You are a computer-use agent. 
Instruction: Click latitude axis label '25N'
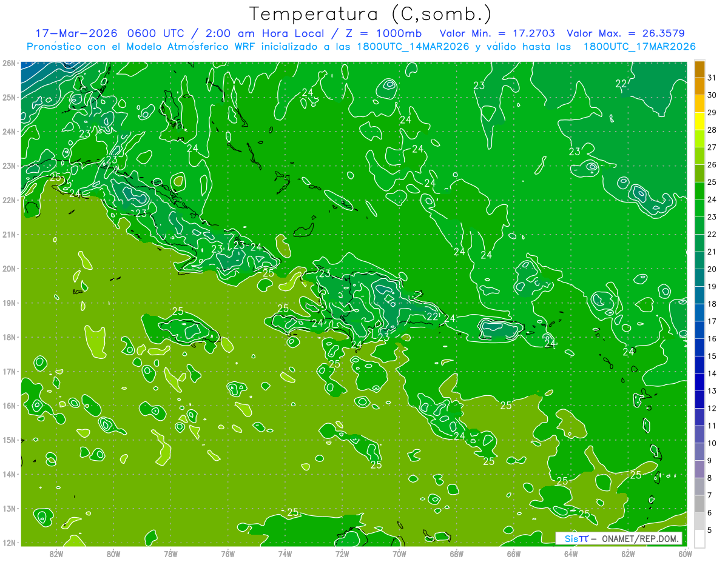pyautogui.click(x=8, y=97)
